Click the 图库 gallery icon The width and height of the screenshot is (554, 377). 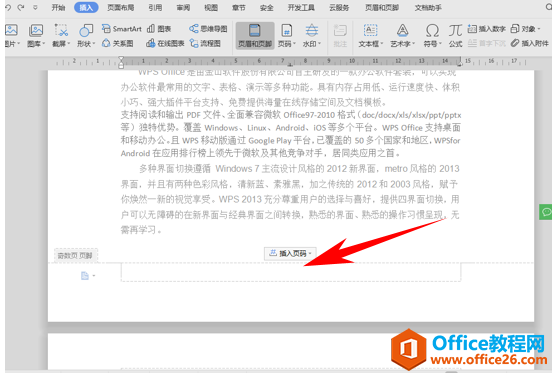pos(36,30)
